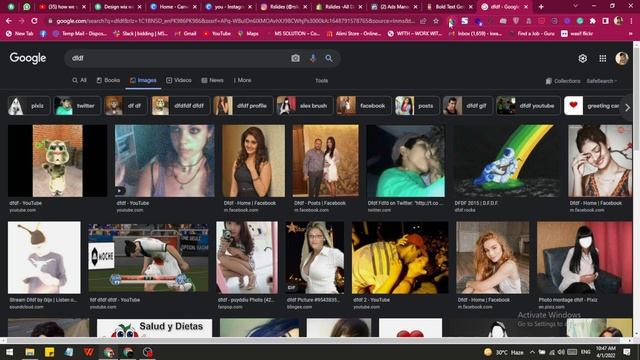Open WPS Office from taskbar

[x=89, y=352]
